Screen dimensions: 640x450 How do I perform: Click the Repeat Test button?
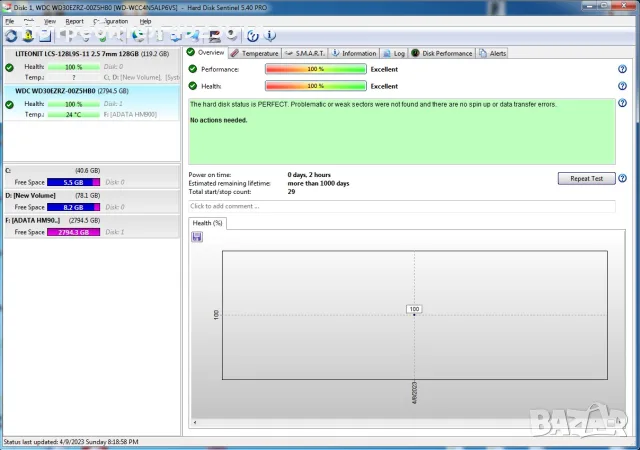[587, 178]
